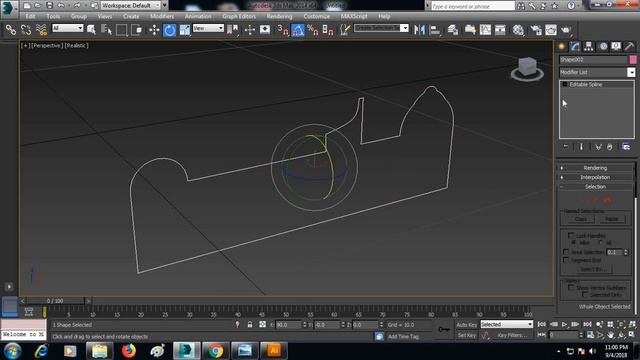
Task: Select the All radio button
Action: 601,242
